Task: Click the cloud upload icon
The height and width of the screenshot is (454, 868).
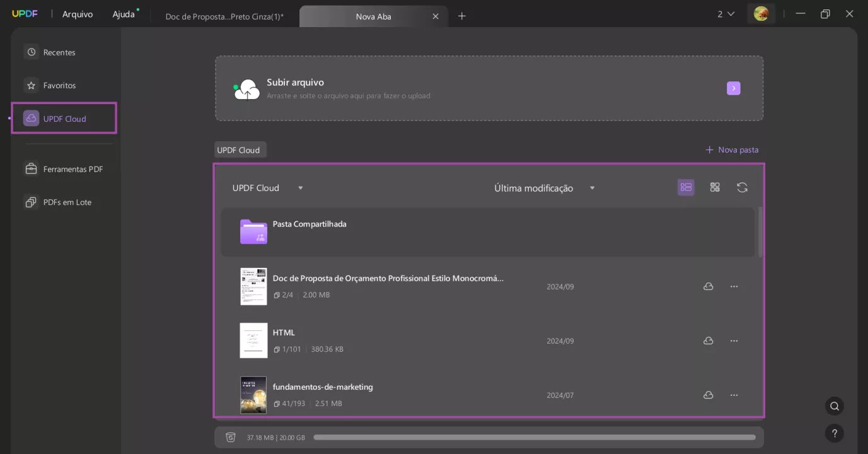Action: pyautogui.click(x=246, y=90)
